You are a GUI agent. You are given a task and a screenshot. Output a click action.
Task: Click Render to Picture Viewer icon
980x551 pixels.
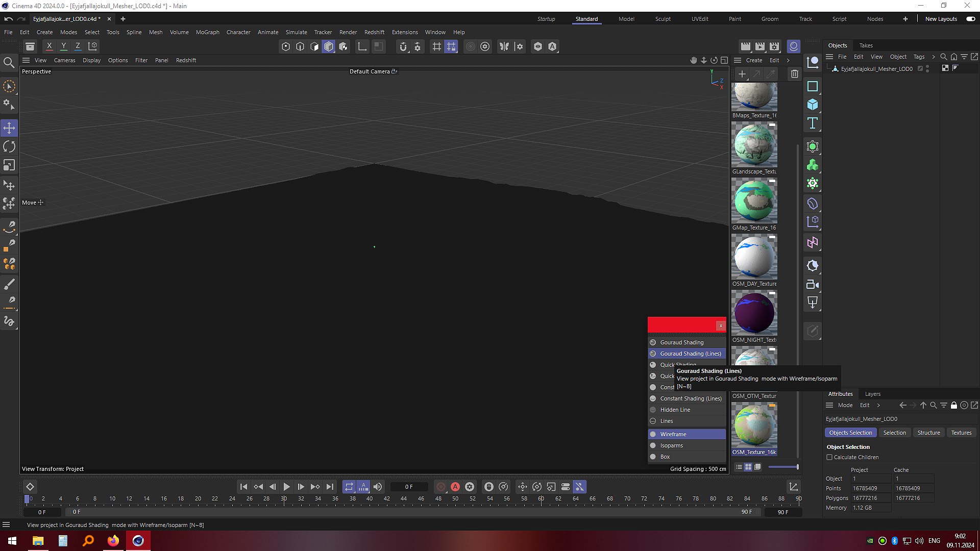click(x=760, y=46)
